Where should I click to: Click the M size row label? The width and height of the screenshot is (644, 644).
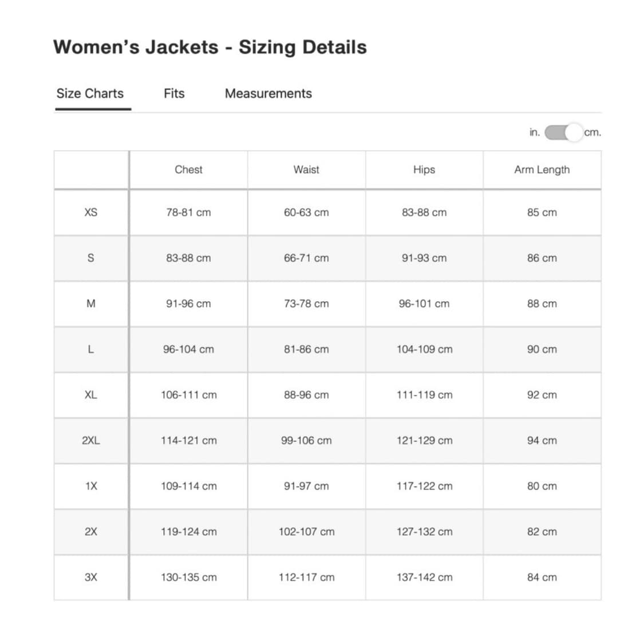(x=91, y=303)
